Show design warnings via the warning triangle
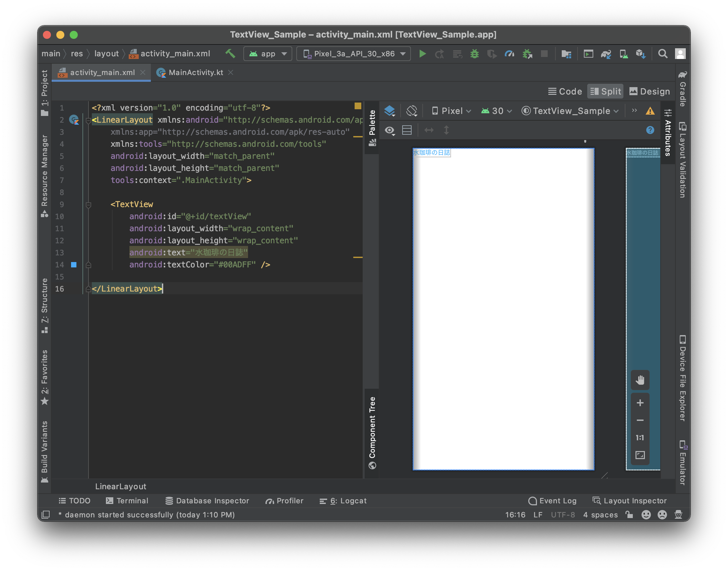728x571 pixels. pos(650,111)
